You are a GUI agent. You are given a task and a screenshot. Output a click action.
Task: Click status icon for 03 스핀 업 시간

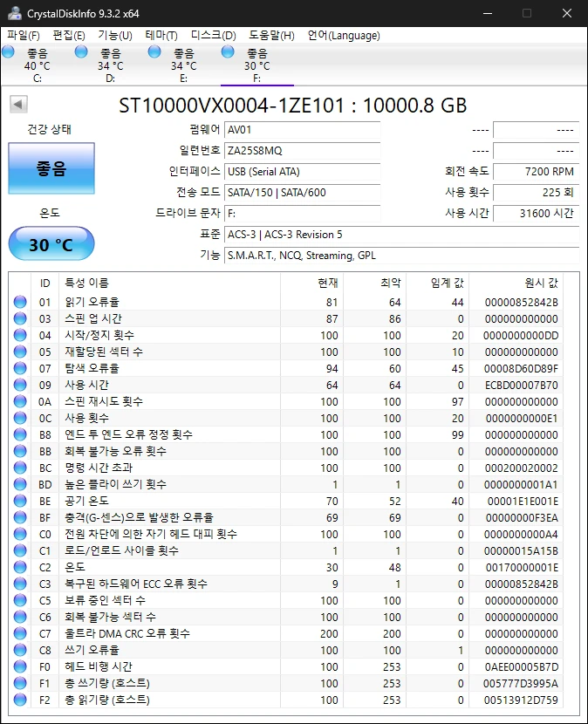coord(20,318)
